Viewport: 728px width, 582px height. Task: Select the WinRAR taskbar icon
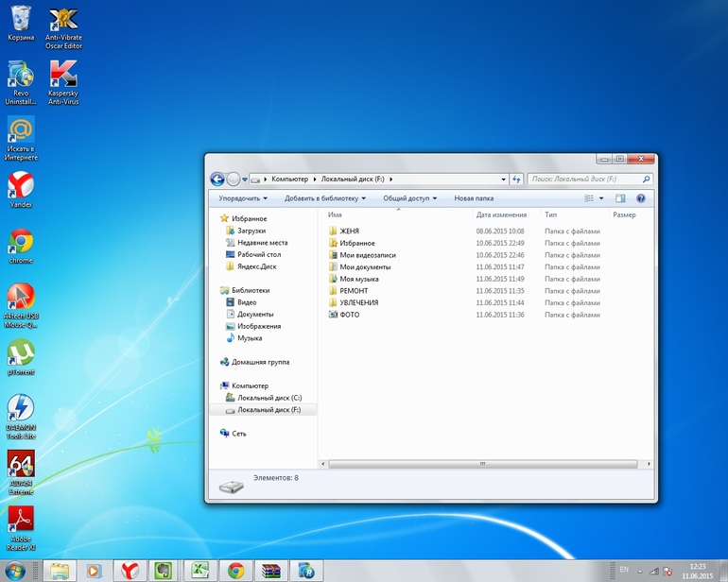tap(271, 571)
